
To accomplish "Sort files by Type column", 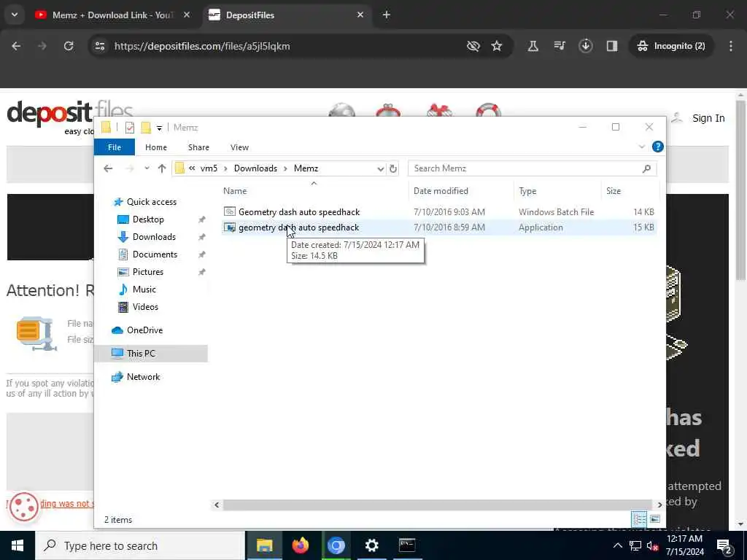I will [527, 191].
